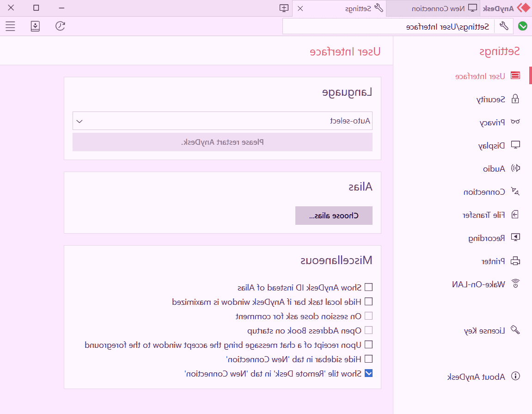Click the Wake-On-LAN icon

[515, 284]
